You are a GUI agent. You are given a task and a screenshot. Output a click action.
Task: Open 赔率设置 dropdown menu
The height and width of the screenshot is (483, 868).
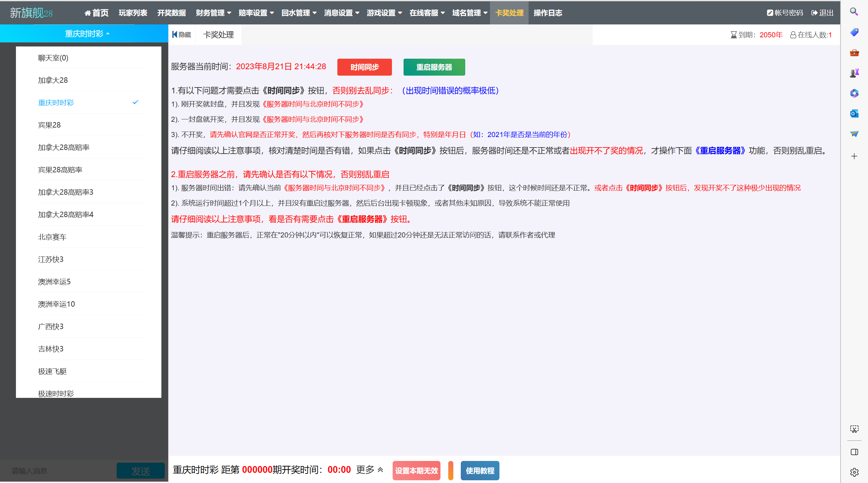(256, 13)
